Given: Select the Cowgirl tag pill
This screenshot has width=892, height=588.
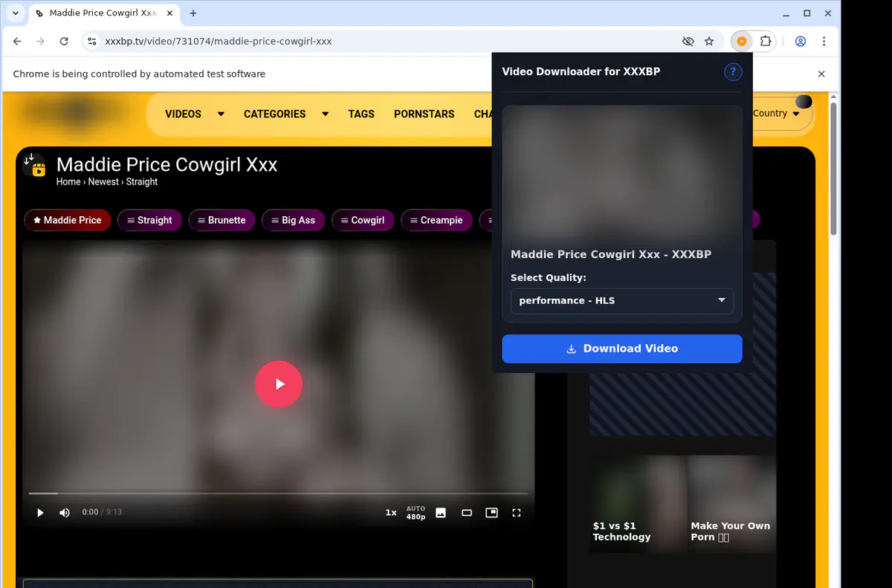Looking at the screenshot, I should click(363, 220).
